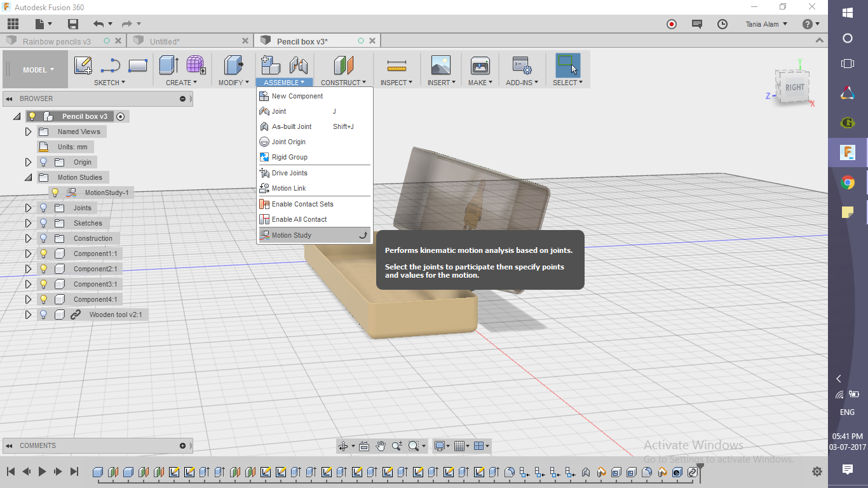Activate radio button beside Pencil box v3

(x=120, y=116)
